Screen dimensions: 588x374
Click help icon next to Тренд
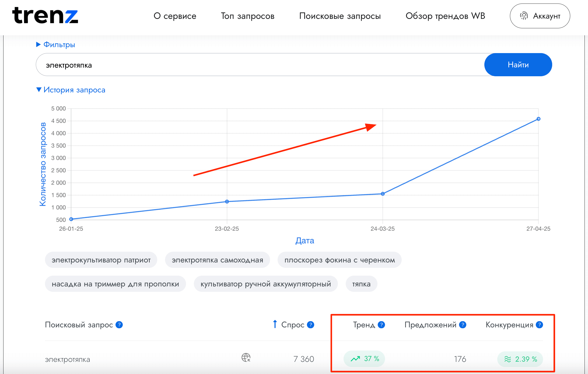coord(381,325)
